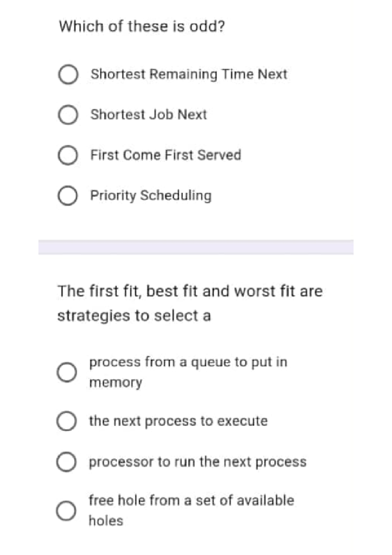This screenshot has width=392, height=555.
Task: Click the 'Shortest Remaining Time Next' label text
Action: click(189, 74)
